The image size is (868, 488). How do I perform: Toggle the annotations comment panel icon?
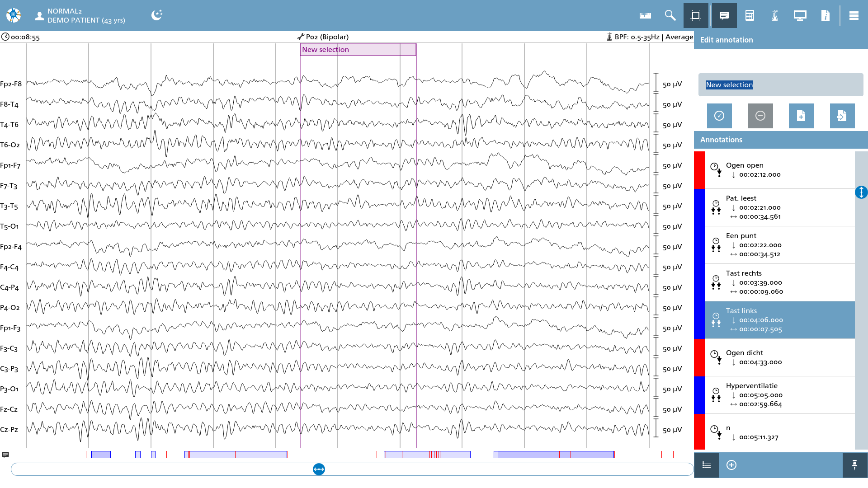724,16
